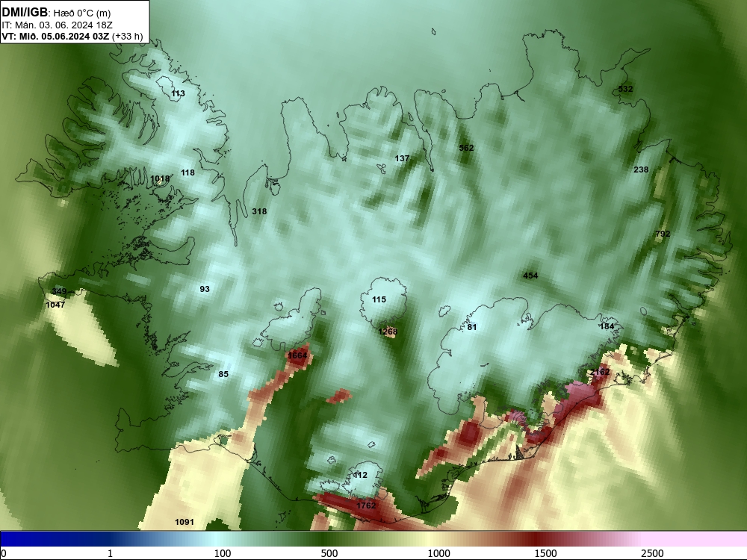This screenshot has width=747, height=560.
Task: Click the "2500" tick label on the color scale
Action: [x=652, y=553]
